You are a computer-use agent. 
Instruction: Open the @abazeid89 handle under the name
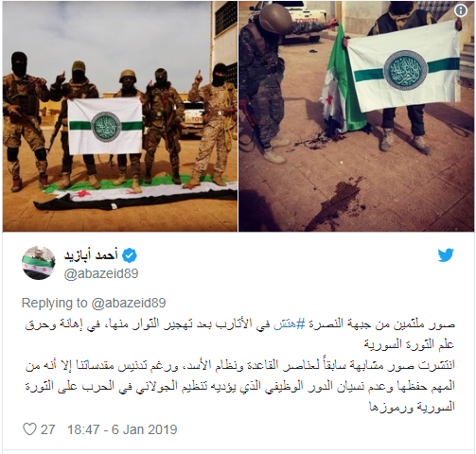coord(101,273)
